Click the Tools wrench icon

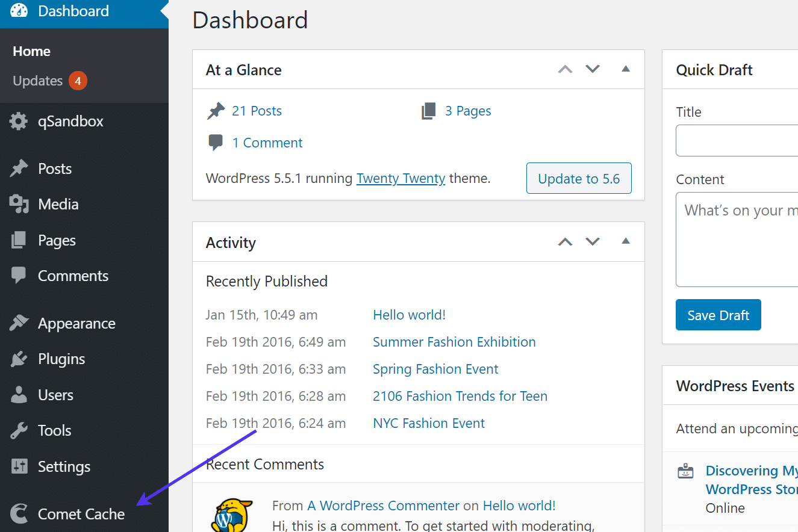[x=19, y=431]
